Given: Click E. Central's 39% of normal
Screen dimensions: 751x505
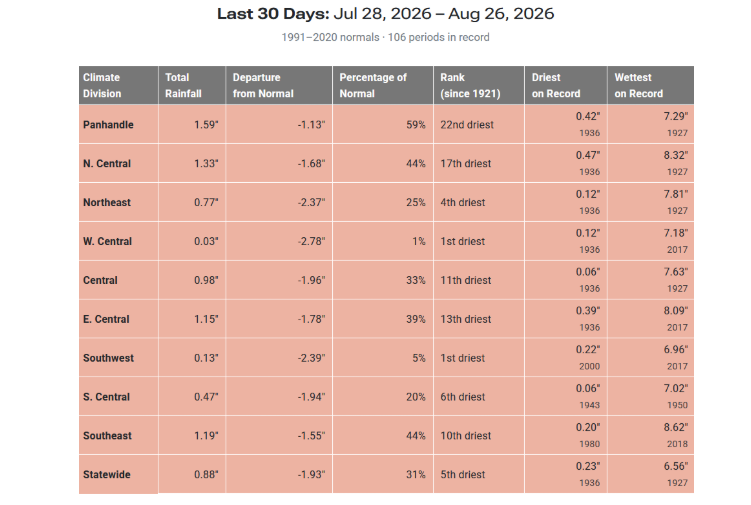Looking at the screenshot, I should click(x=416, y=319).
